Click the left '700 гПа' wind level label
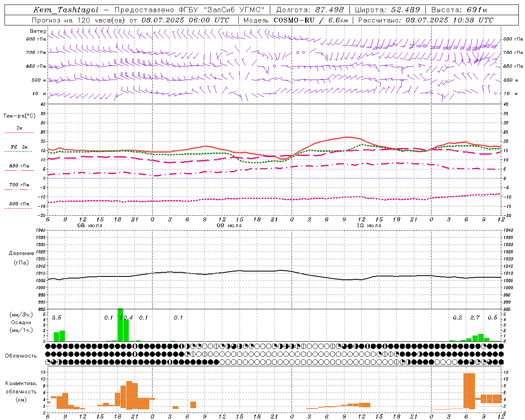The height and width of the screenshot is (420, 525). (36, 52)
